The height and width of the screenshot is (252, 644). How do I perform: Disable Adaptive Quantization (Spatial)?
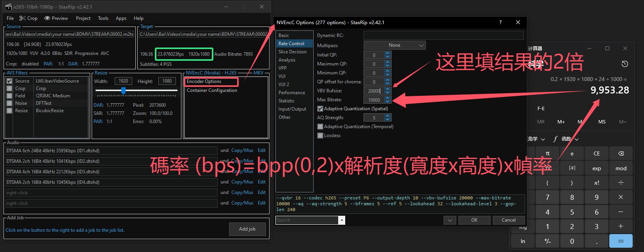pos(320,109)
